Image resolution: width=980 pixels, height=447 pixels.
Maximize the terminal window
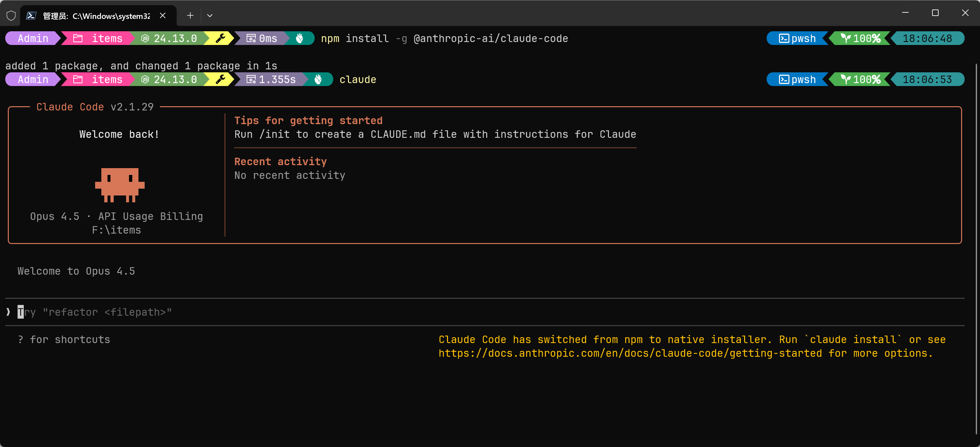tap(935, 13)
